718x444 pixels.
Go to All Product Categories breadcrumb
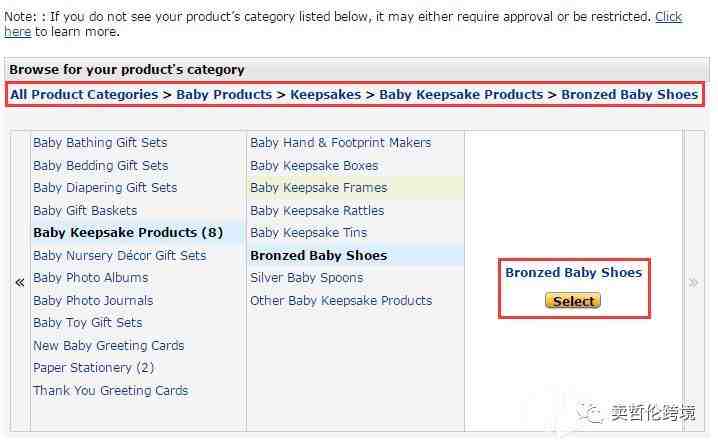pyautogui.click(x=84, y=95)
